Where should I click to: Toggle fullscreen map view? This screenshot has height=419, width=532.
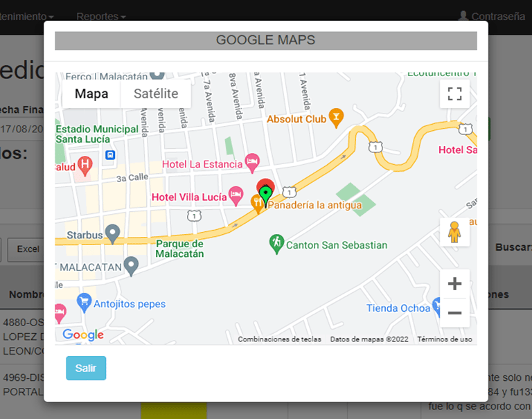(454, 93)
